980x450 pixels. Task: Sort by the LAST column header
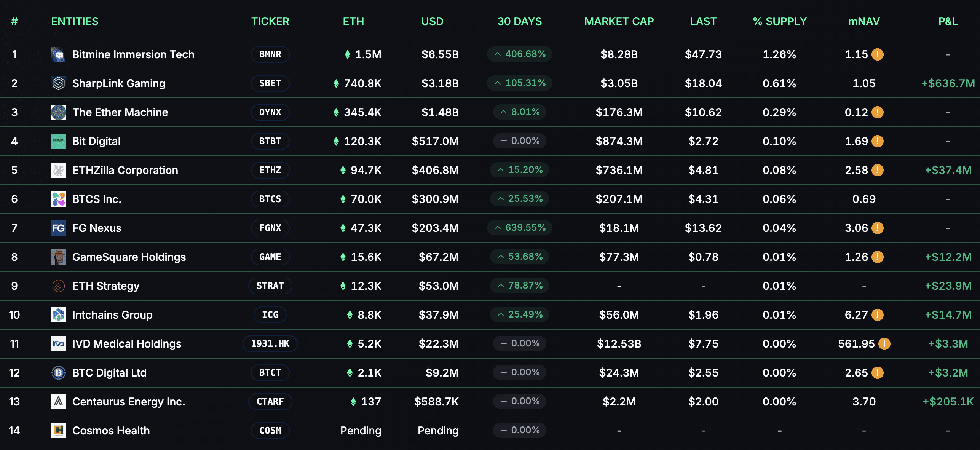(x=703, y=21)
